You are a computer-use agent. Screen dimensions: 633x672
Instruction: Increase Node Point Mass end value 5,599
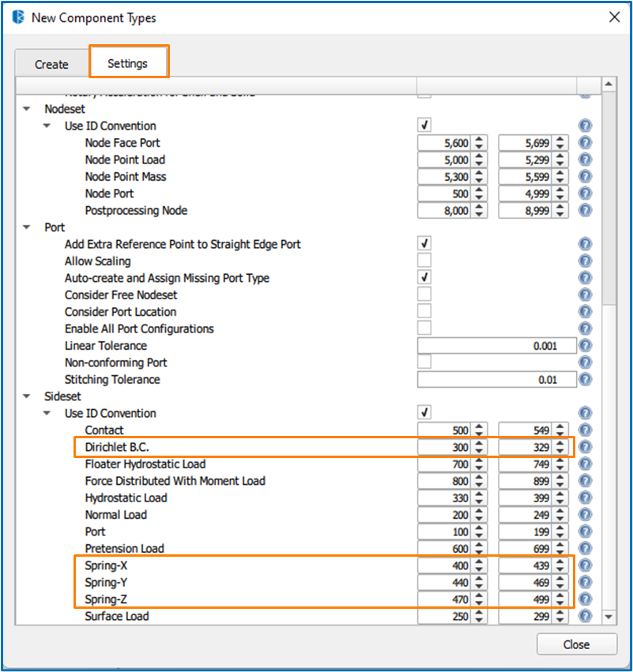pos(560,173)
